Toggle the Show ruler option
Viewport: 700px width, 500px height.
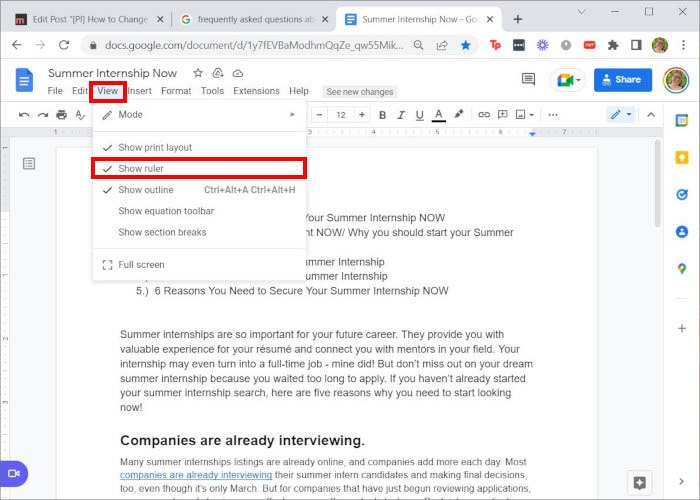click(x=199, y=168)
